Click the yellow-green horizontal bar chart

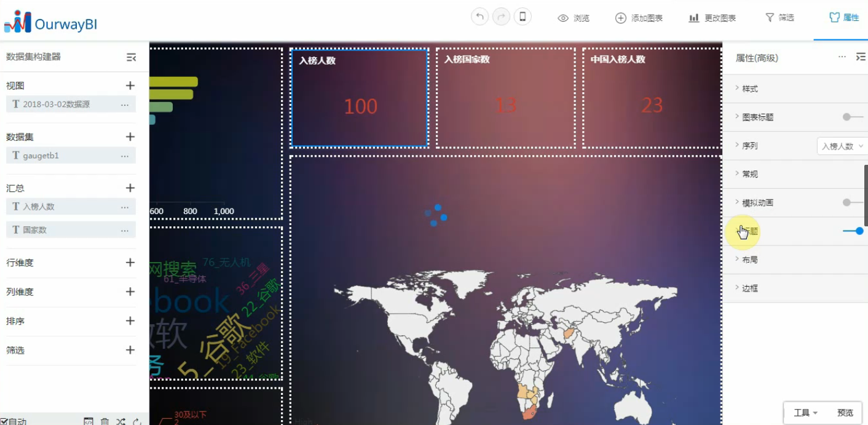tap(215, 133)
